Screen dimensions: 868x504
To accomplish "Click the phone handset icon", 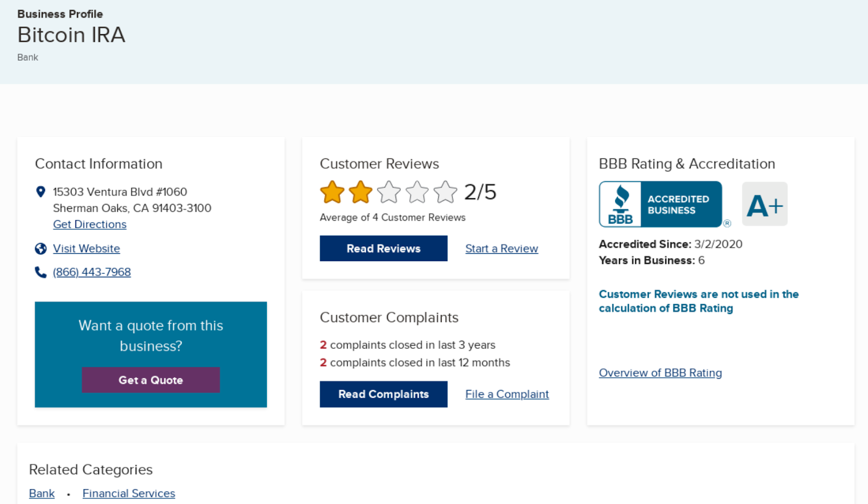I will click(41, 272).
